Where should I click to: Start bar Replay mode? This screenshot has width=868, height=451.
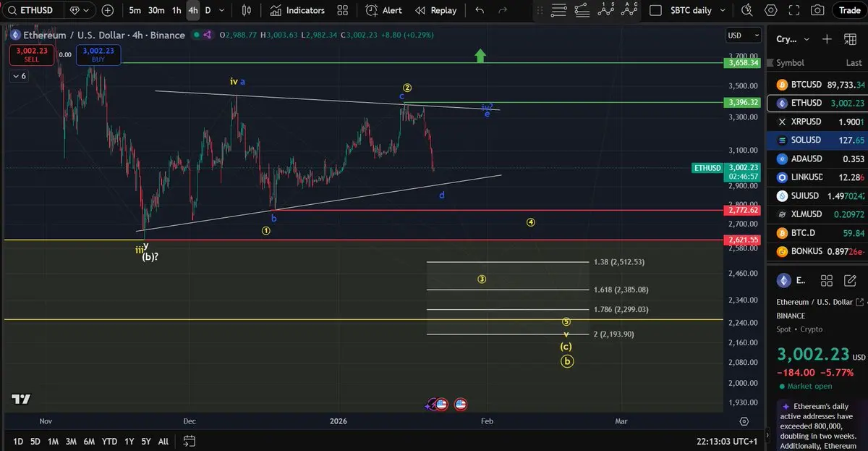(435, 10)
